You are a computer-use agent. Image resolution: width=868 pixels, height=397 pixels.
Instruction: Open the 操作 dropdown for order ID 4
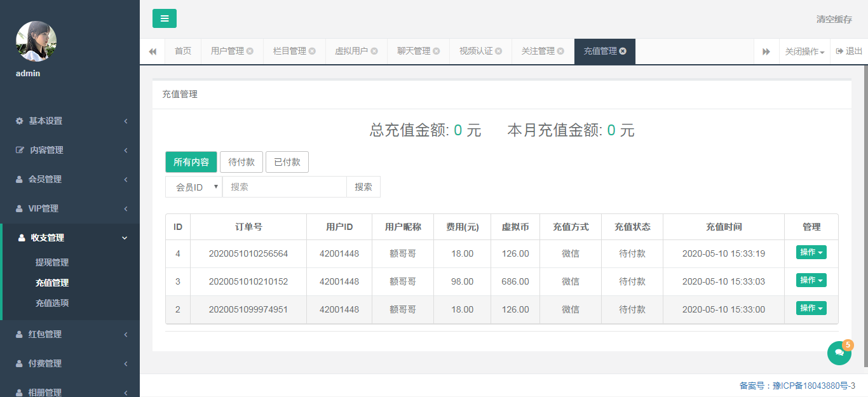point(811,253)
